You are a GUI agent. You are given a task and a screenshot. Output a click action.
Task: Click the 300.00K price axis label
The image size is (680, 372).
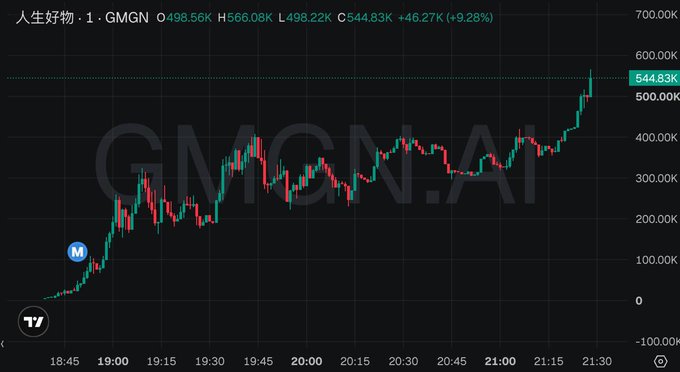pos(656,178)
